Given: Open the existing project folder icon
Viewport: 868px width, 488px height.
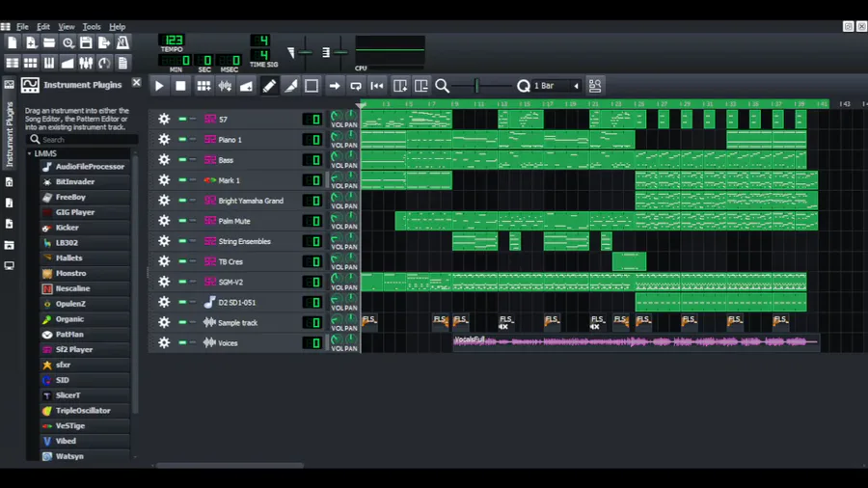Looking at the screenshot, I should pos(49,42).
